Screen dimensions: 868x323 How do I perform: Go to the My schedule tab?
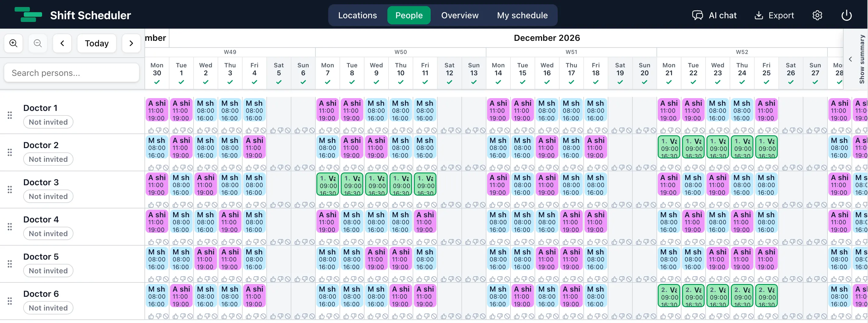point(522,15)
